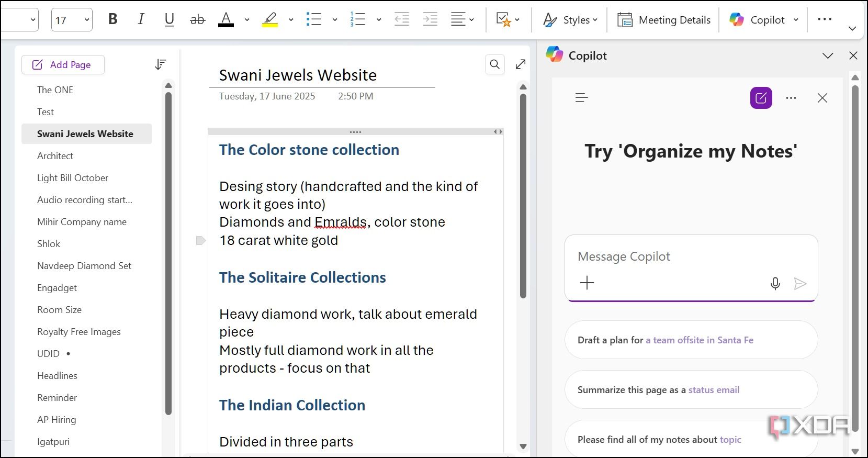Toggle bold formatting
The width and height of the screenshot is (868, 458).
[x=112, y=19]
